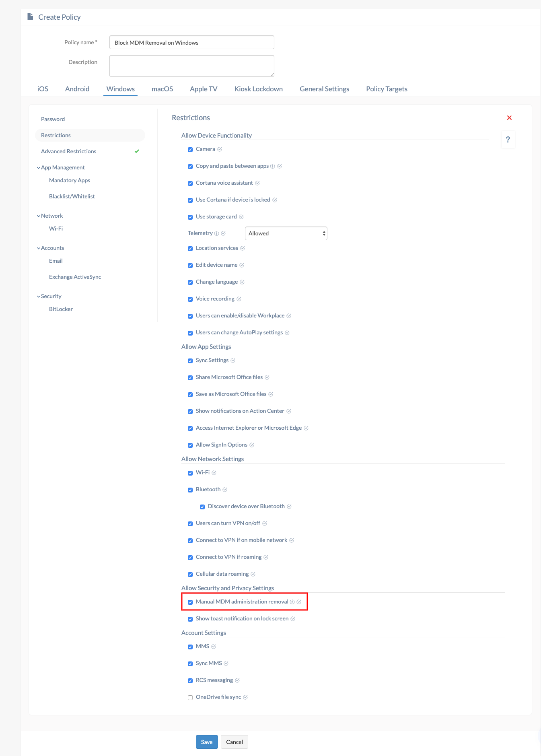The height and width of the screenshot is (756, 541).
Task: Switch to the iOS tab
Action: pyautogui.click(x=43, y=89)
